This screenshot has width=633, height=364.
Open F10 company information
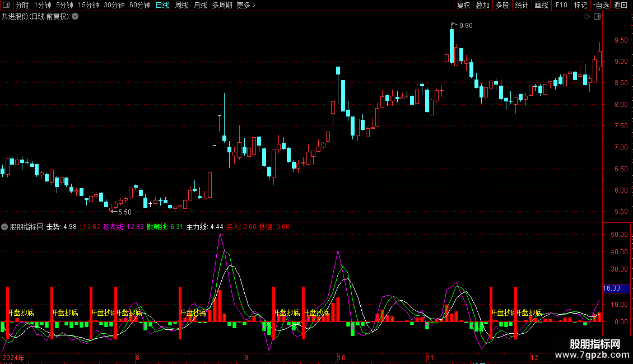[561, 5]
